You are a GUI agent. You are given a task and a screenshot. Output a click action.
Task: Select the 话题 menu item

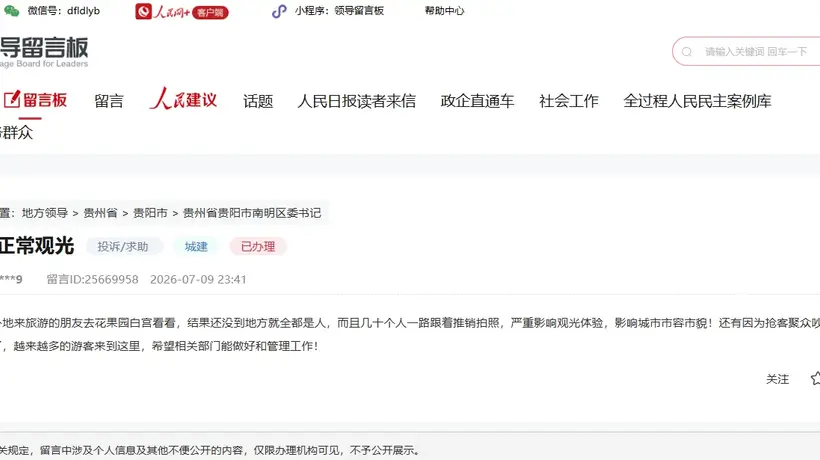coord(258,101)
